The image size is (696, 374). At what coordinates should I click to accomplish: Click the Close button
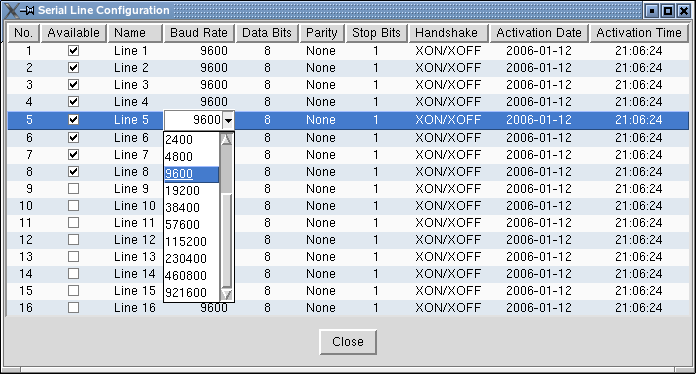pos(348,342)
